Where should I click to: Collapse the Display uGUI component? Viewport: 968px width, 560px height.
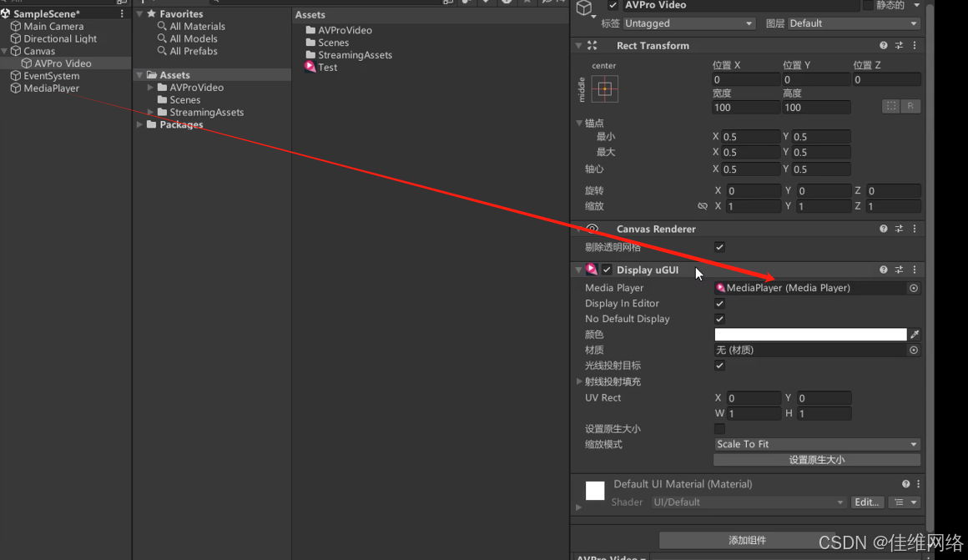[x=578, y=270]
